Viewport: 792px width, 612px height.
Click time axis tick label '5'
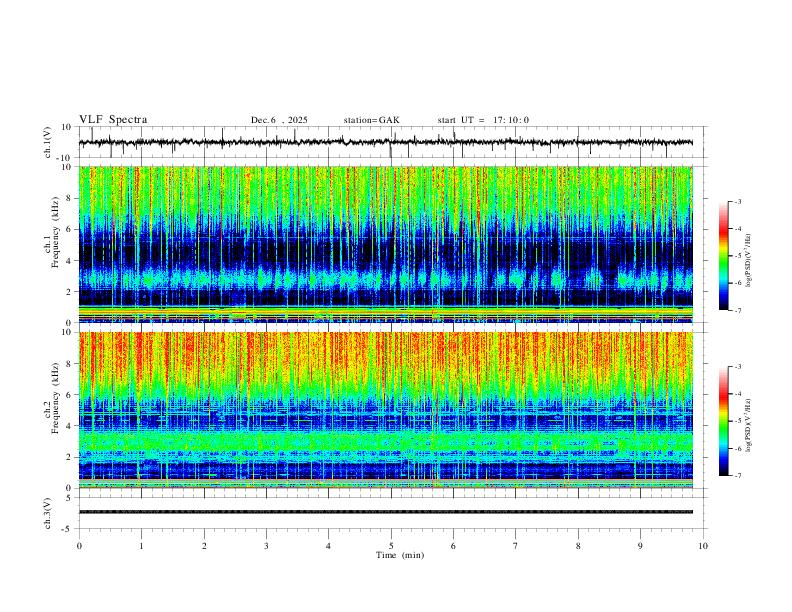[x=391, y=546]
